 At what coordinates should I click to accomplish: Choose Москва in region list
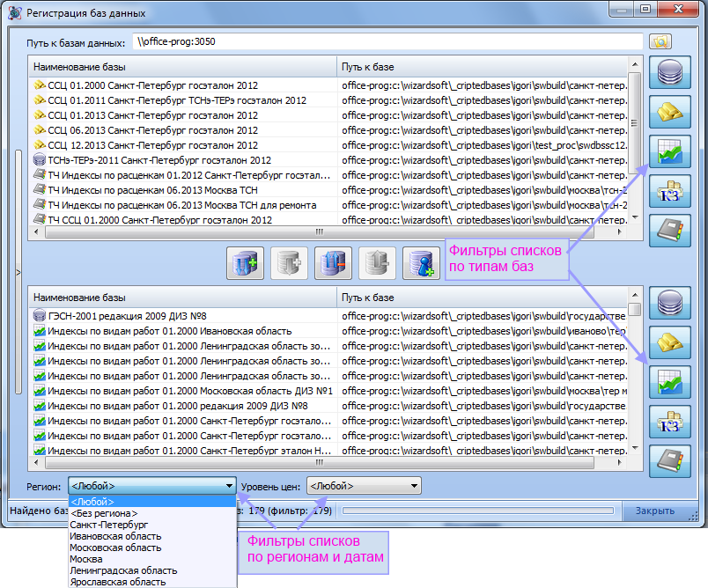(x=152, y=559)
